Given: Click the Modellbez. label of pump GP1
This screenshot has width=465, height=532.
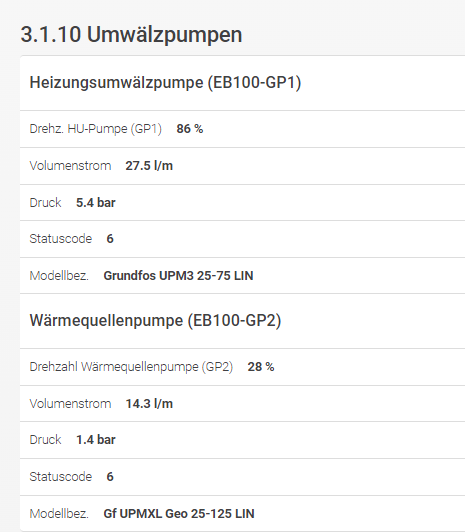Looking at the screenshot, I should tap(59, 276).
